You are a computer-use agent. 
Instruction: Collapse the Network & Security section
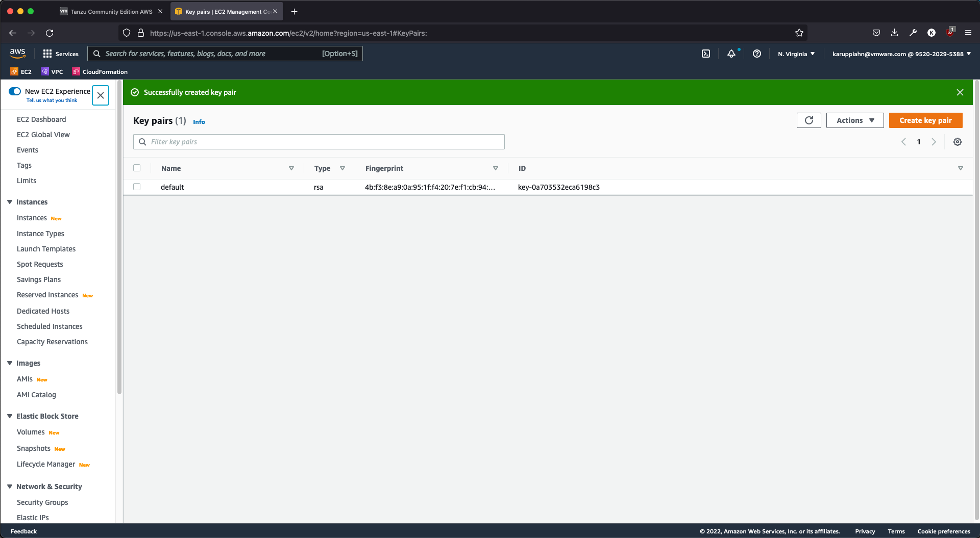click(x=10, y=486)
